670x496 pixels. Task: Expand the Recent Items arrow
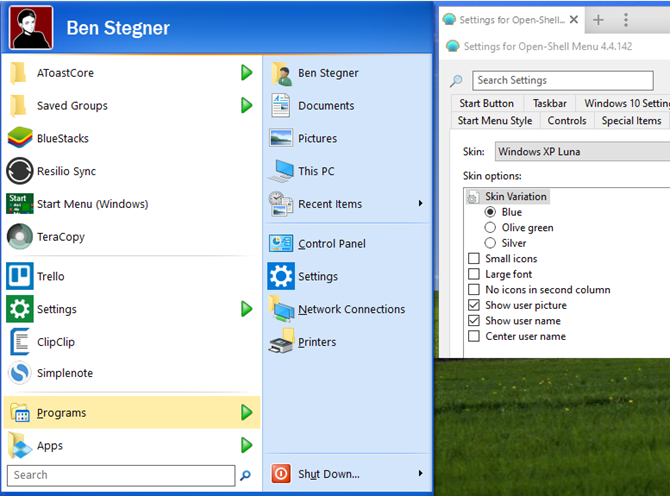pos(420,203)
